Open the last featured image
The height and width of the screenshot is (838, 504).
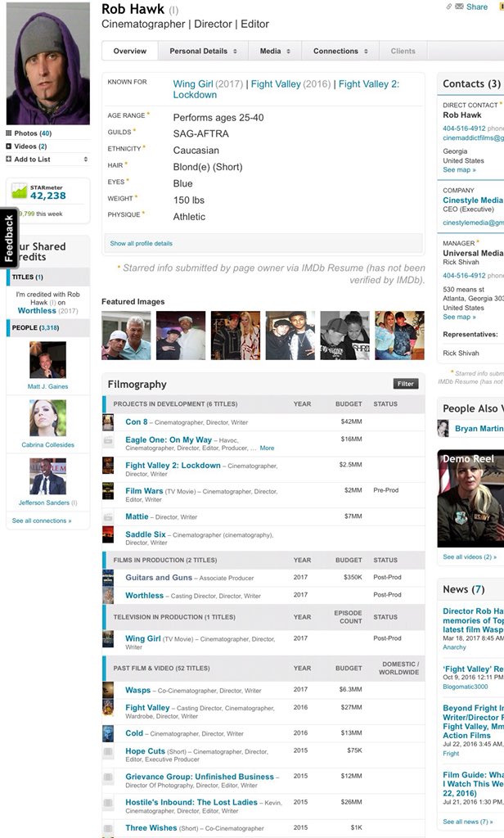(x=400, y=336)
